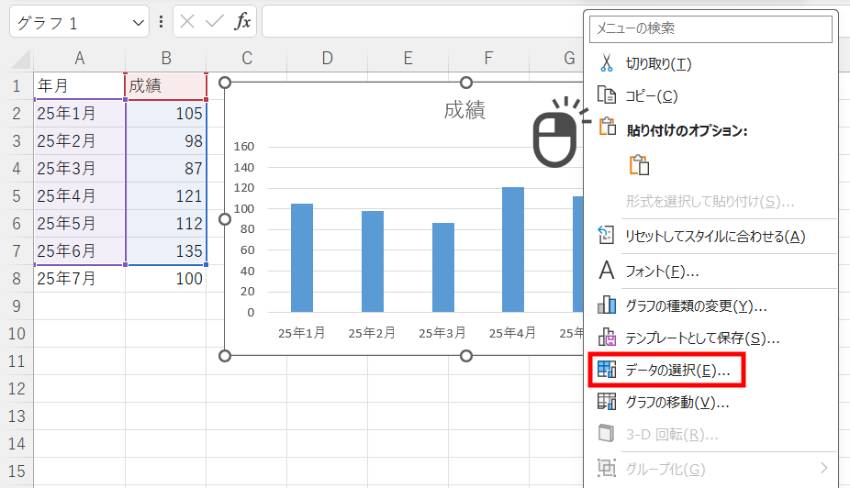Click the 25年3月 bar in chart
This screenshot has width=850, height=488.
pos(443,267)
